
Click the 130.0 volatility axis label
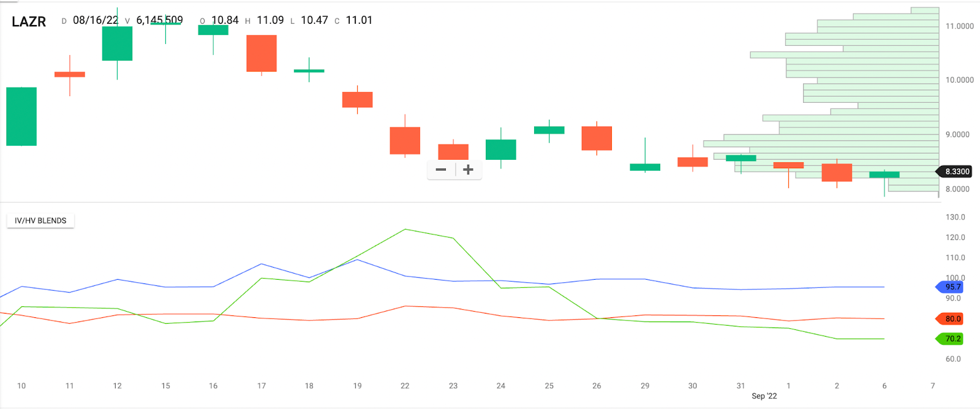coord(956,217)
